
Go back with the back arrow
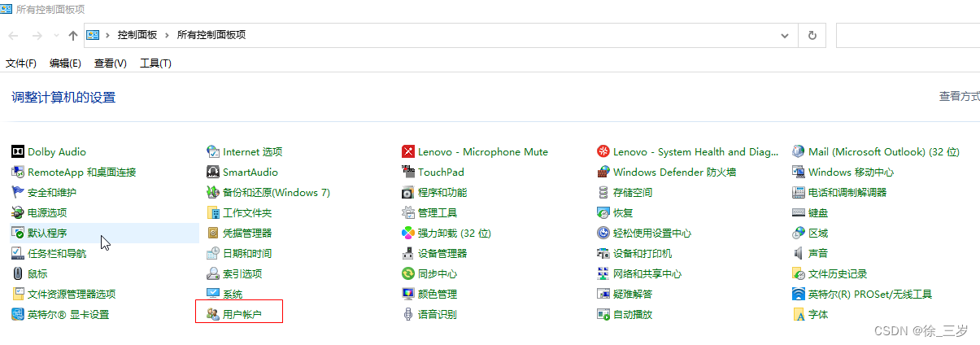14,35
